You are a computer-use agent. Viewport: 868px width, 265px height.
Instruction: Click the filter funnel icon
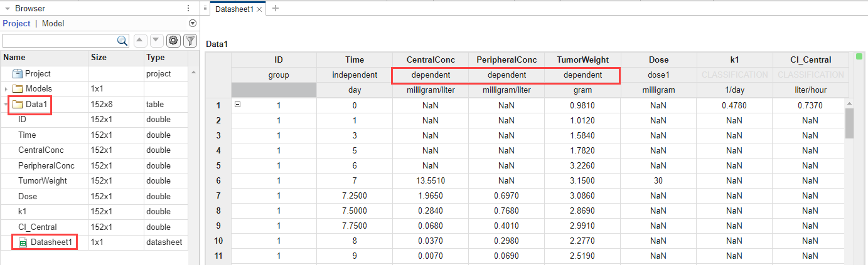189,41
